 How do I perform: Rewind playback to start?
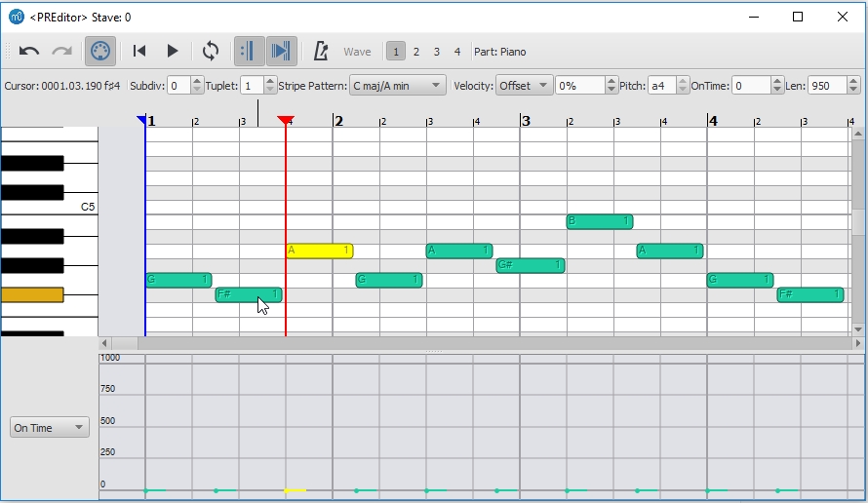tap(139, 52)
